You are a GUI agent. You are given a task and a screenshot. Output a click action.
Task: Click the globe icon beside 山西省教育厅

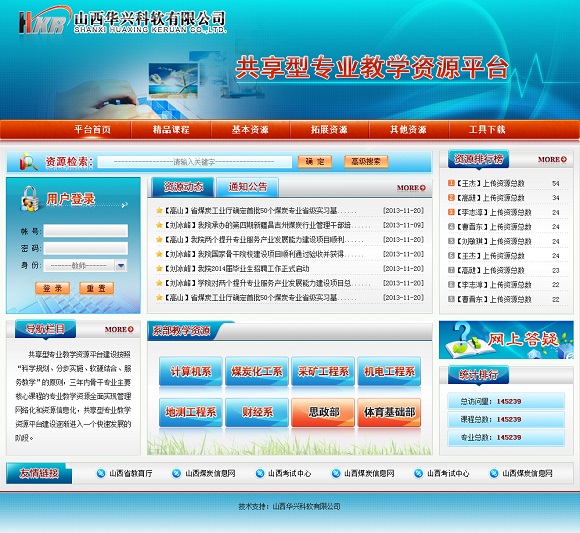101,473
